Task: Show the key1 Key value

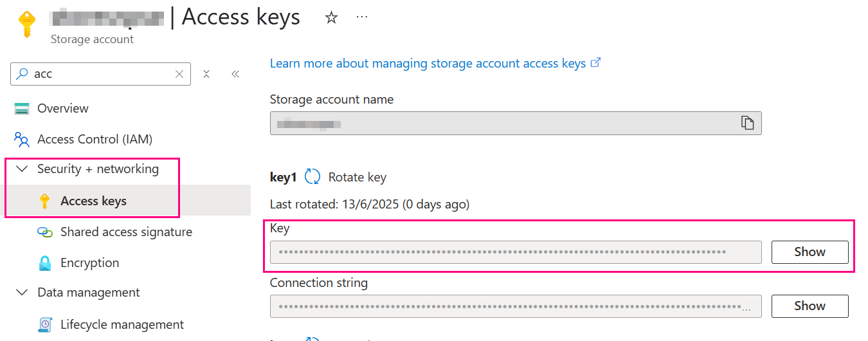Action: click(809, 252)
